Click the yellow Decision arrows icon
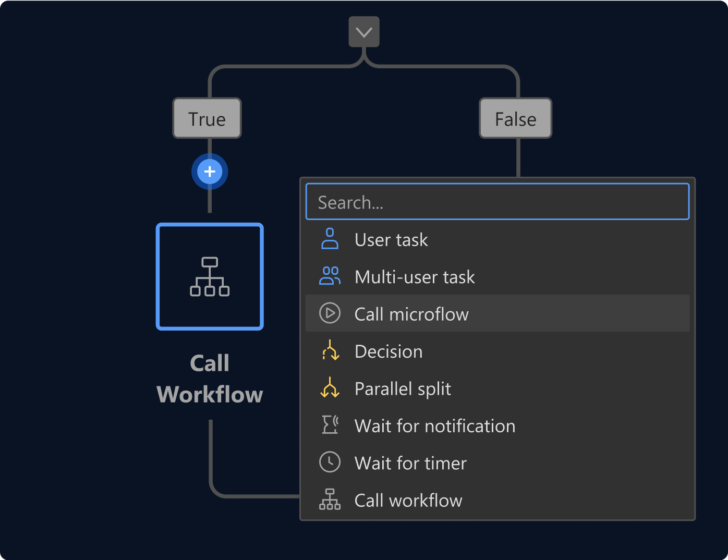The width and height of the screenshot is (728, 560). 330,351
